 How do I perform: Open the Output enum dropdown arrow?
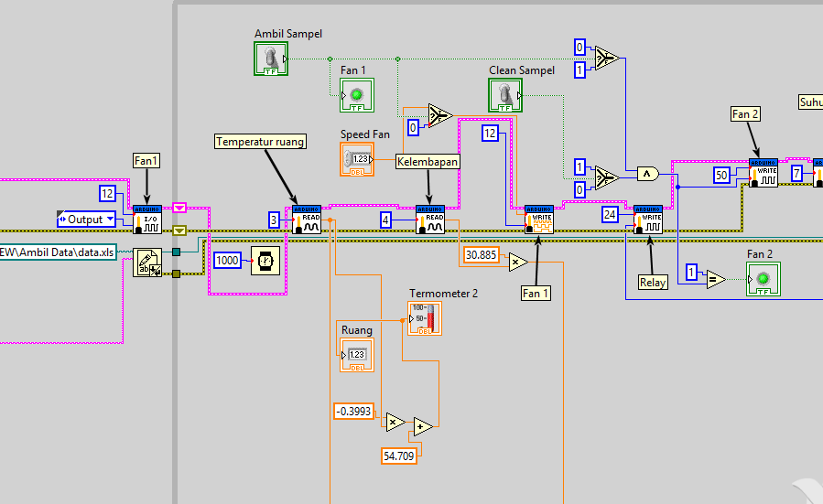point(110,219)
